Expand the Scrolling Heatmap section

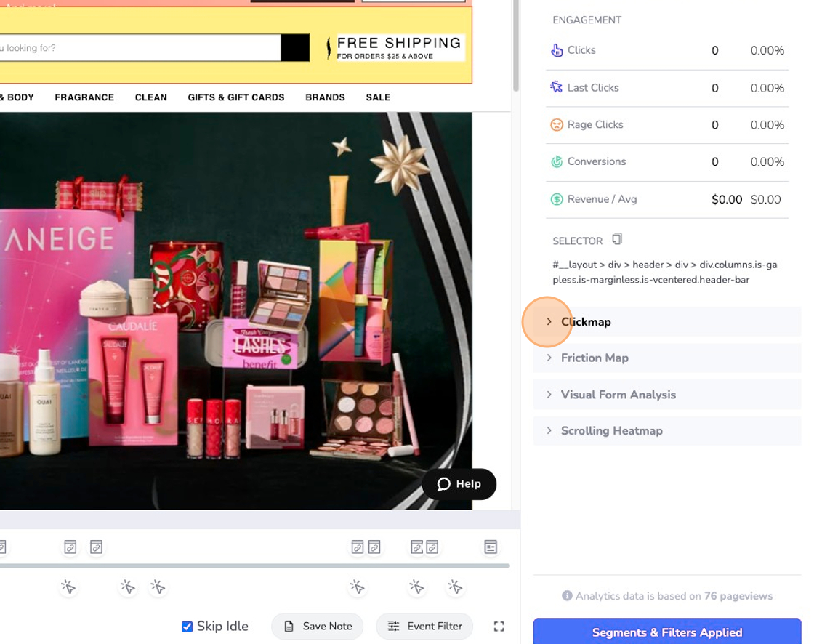click(667, 430)
